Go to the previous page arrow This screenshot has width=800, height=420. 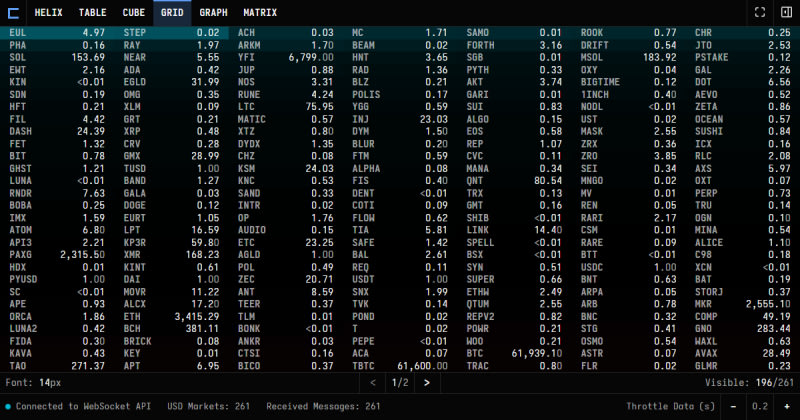(x=372, y=382)
